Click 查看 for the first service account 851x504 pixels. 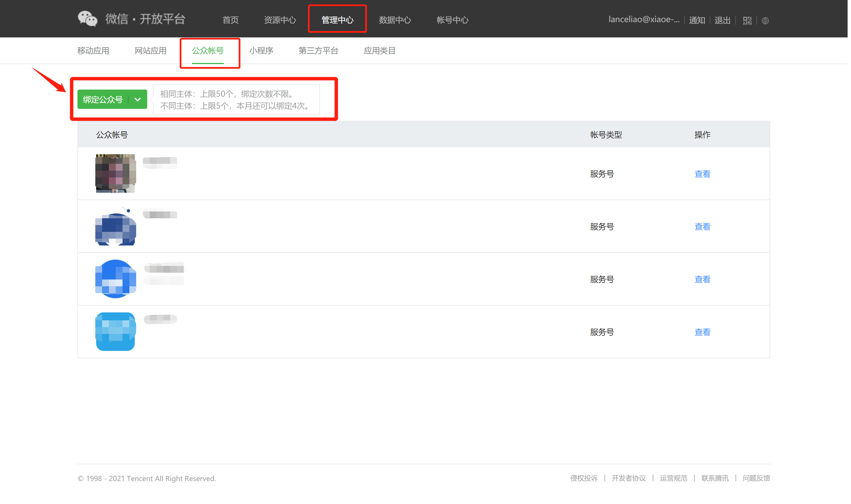click(705, 175)
